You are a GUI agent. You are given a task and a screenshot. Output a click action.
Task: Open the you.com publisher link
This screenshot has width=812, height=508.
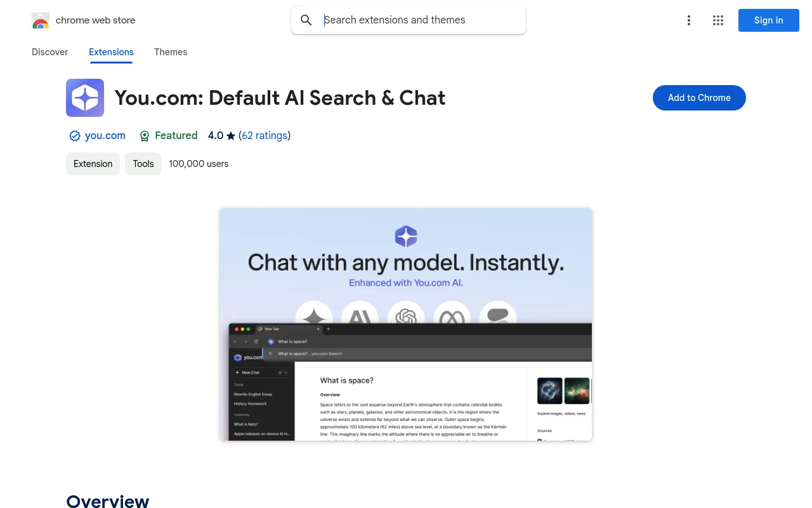(105, 136)
